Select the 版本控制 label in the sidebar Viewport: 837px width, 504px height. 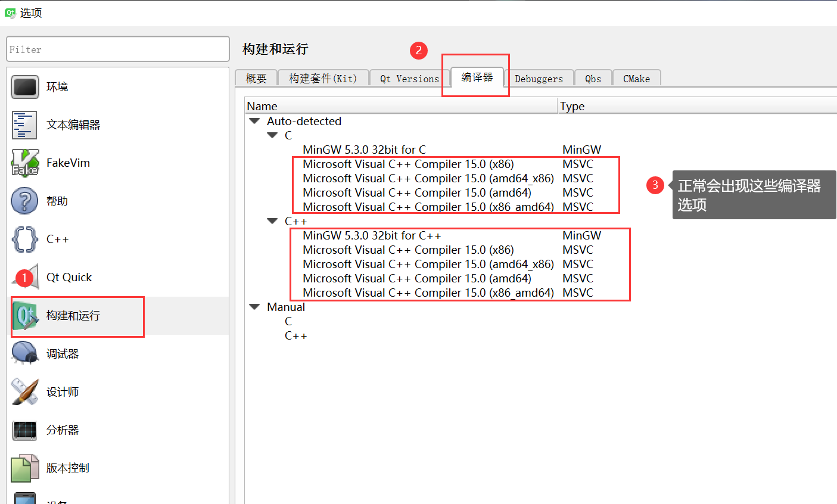[68, 468]
